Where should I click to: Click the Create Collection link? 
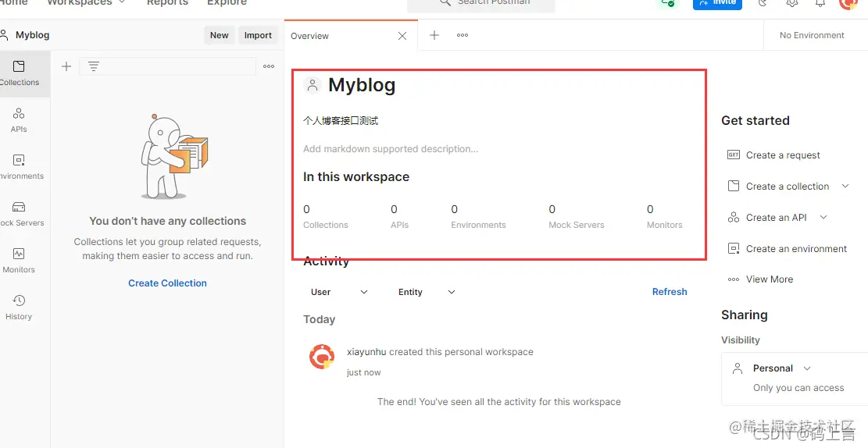pyautogui.click(x=167, y=283)
